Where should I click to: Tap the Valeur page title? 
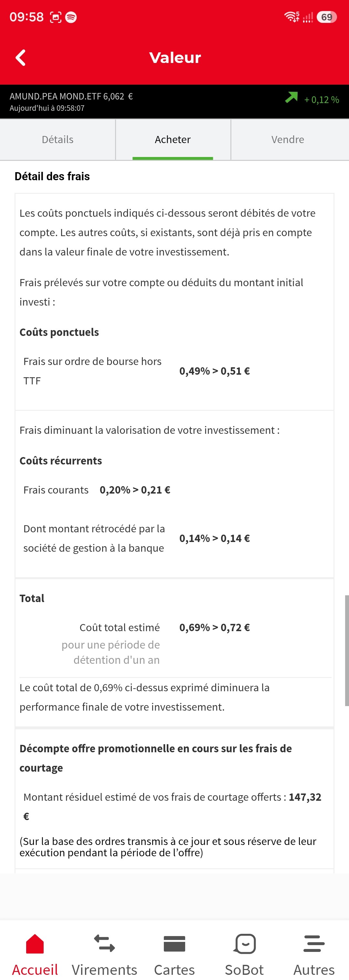[175, 58]
